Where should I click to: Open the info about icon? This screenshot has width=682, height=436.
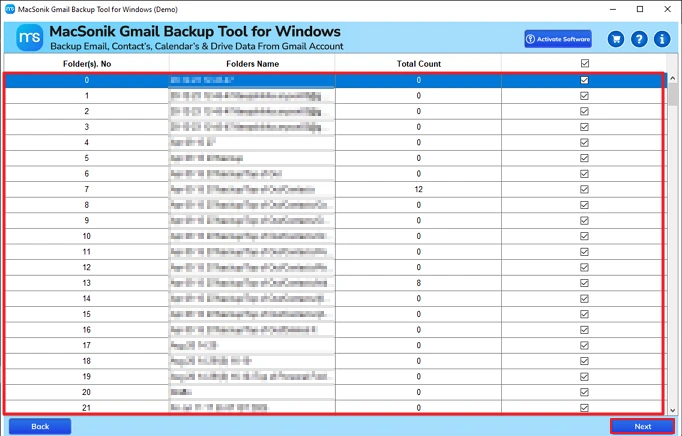pos(662,39)
